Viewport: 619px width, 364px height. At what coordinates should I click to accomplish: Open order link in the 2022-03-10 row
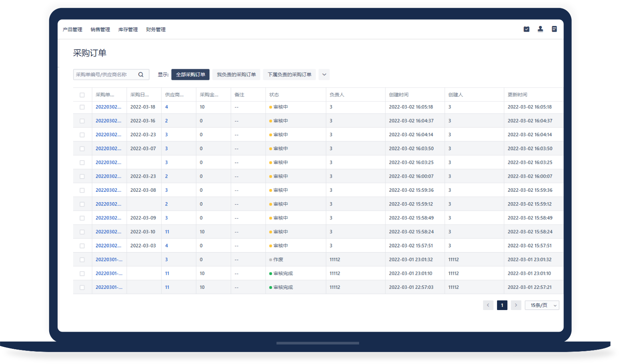coord(108,232)
